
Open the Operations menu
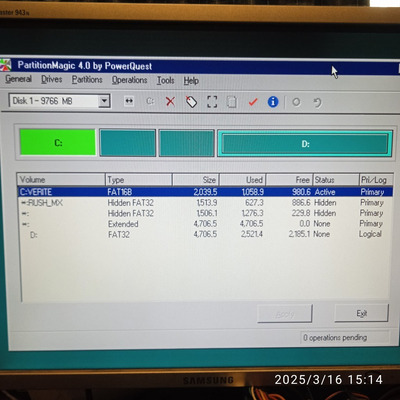(x=129, y=80)
